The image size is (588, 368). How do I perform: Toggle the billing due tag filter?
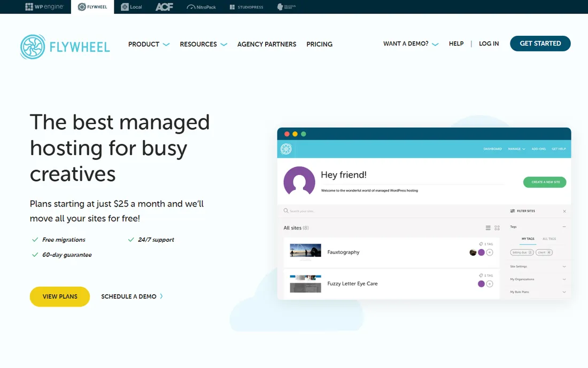[x=522, y=252]
